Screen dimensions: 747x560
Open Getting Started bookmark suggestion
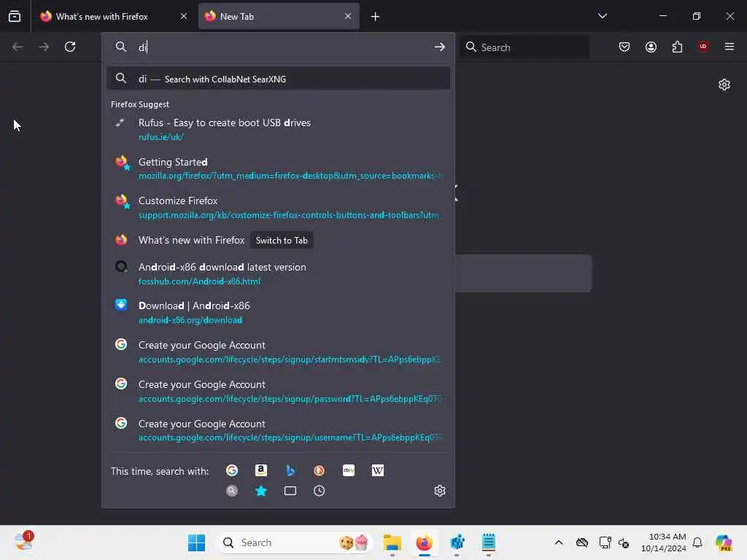[278, 168]
